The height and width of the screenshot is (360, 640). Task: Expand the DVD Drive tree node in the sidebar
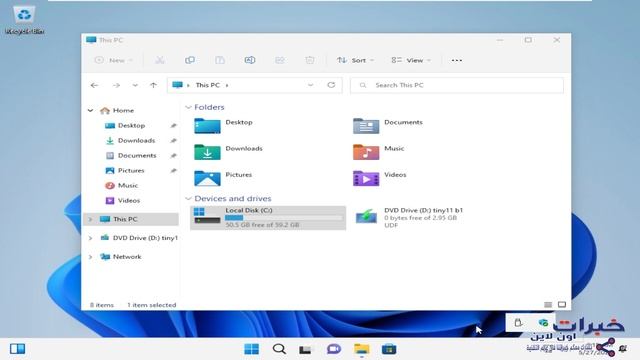[90, 238]
